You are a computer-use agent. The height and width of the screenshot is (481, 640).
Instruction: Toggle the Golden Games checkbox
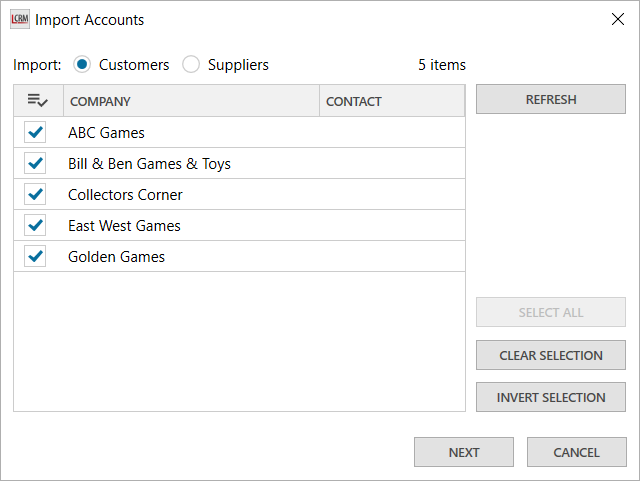click(x=36, y=256)
